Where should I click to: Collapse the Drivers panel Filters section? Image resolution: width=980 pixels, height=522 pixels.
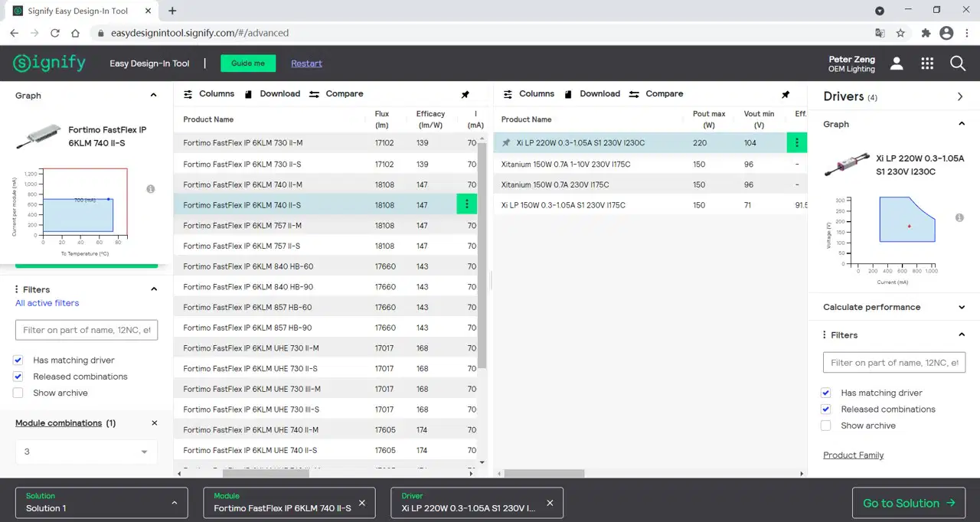(x=962, y=335)
